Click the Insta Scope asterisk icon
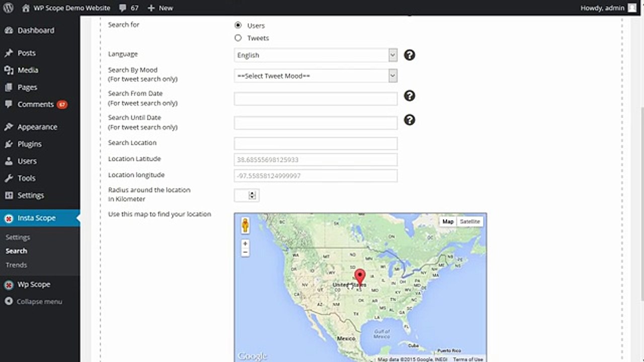Screen dimensions: 644x362 click(9, 218)
